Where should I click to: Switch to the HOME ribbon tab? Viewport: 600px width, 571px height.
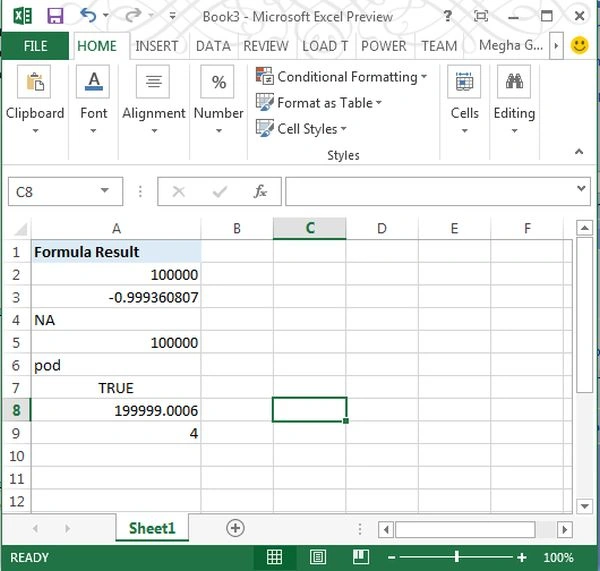(97, 46)
